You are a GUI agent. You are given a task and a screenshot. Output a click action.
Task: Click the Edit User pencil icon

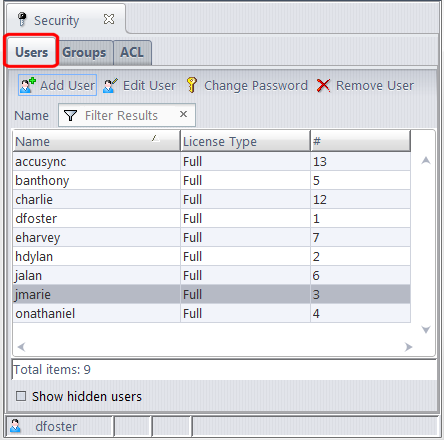pos(110,85)
